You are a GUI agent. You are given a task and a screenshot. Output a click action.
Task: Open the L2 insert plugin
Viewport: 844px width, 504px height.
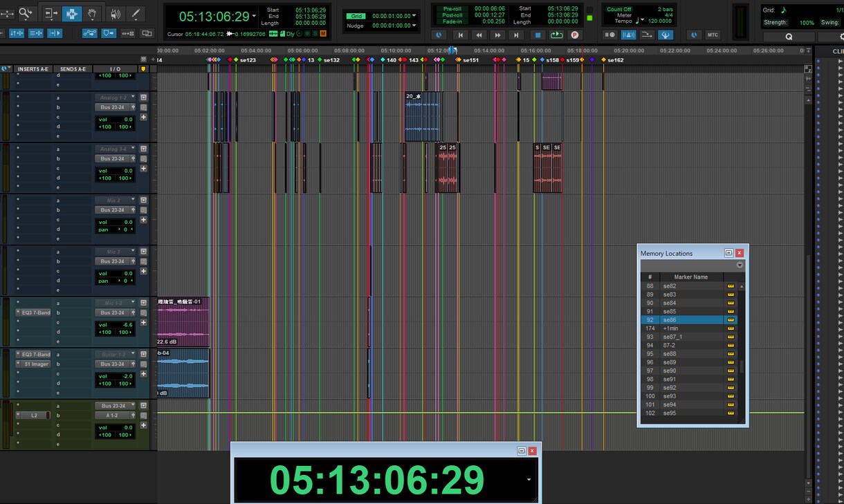pos(33,416)
